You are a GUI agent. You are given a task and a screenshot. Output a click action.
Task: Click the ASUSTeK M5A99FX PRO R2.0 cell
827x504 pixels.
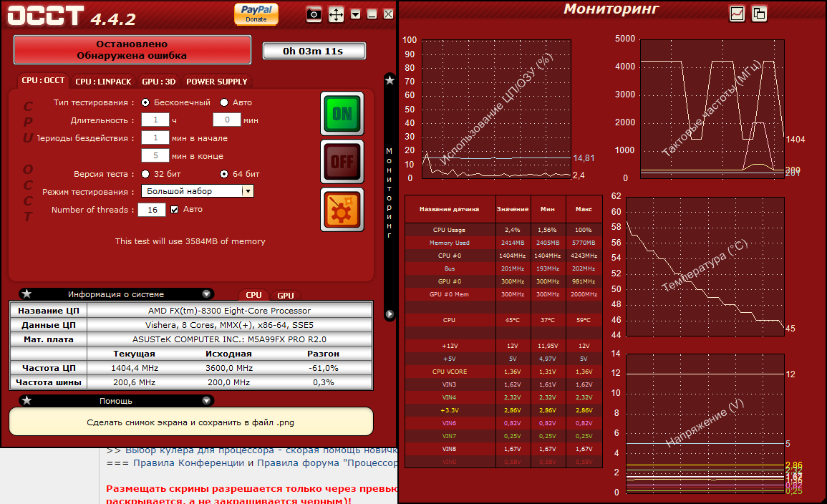pyautogui.click(x=229, y=339)
